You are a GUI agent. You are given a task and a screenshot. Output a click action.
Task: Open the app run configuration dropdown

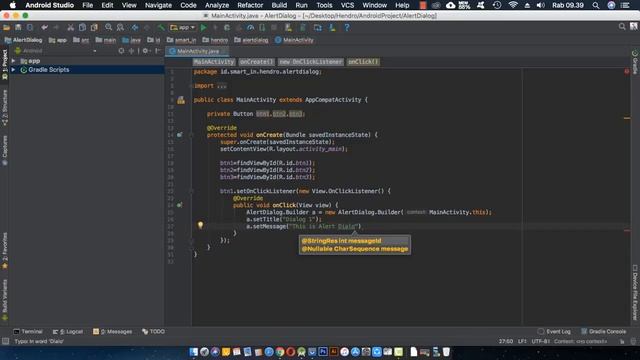tap(182, 27)
